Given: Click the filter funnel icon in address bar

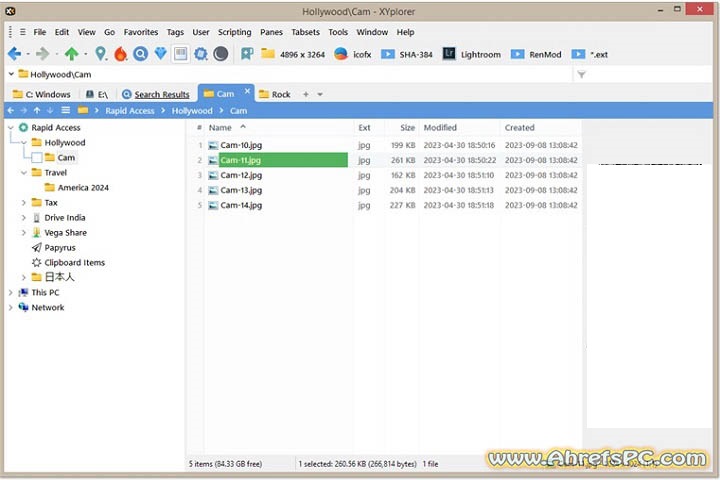Looking at the screenshot, I should tap(581, 74).
